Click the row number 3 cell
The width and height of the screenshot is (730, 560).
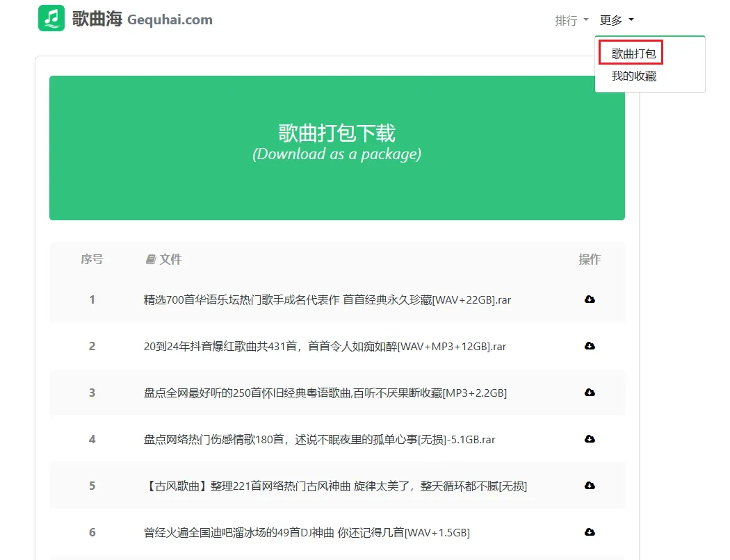point(92,393)
